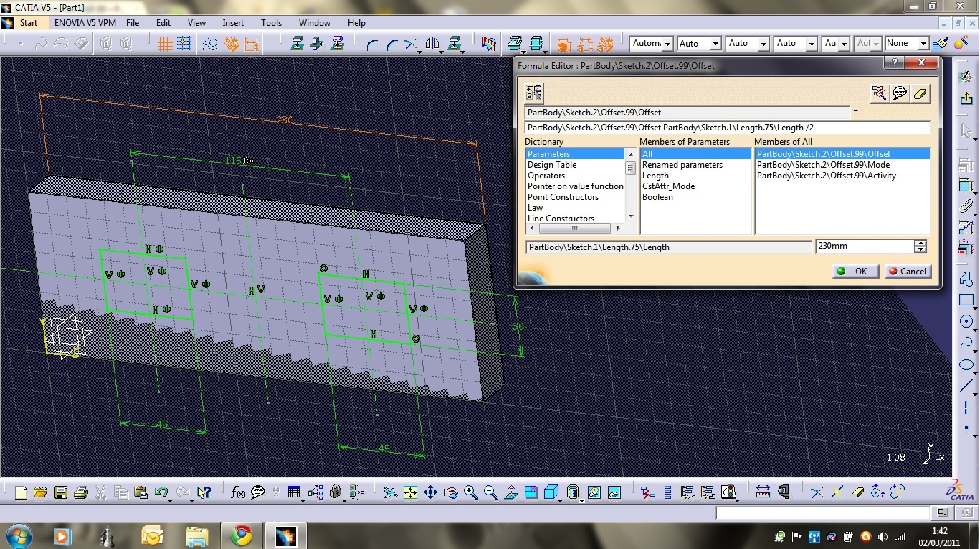Toggle Snap to Point grid icon
This screenshot has height=549, width=980.
point(184,44)
